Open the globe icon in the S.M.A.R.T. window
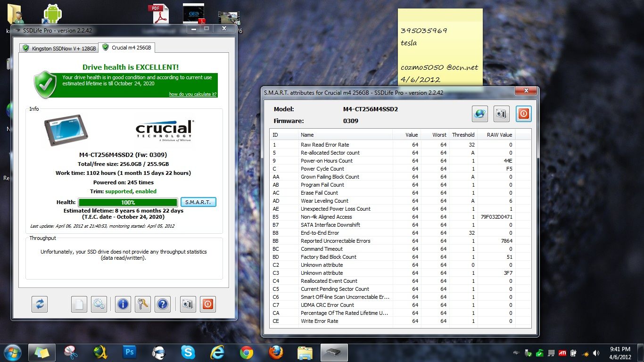644x362 pixels. click(480, 114)
